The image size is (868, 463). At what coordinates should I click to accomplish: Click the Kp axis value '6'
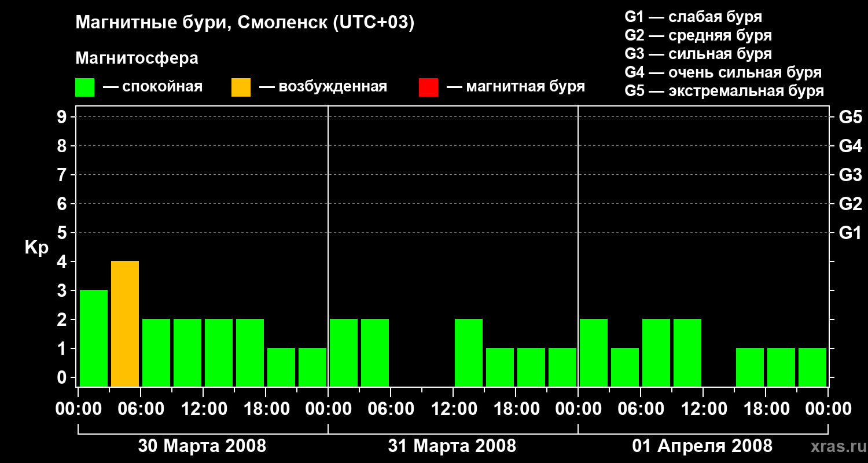[x=63, y=204]
